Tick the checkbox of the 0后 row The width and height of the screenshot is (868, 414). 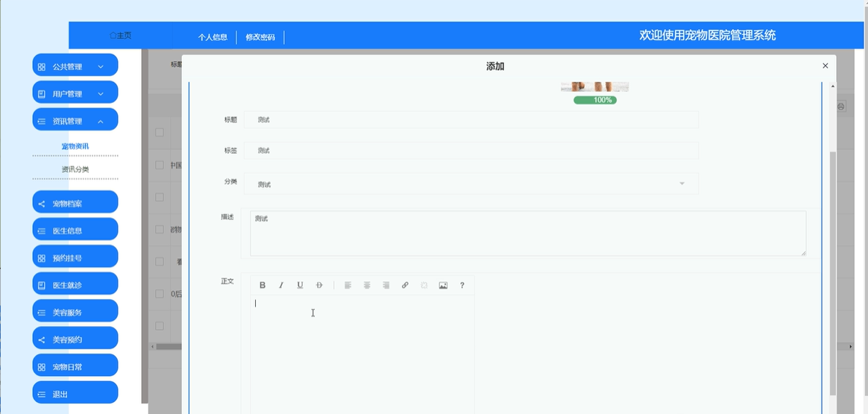coord(160,293)
